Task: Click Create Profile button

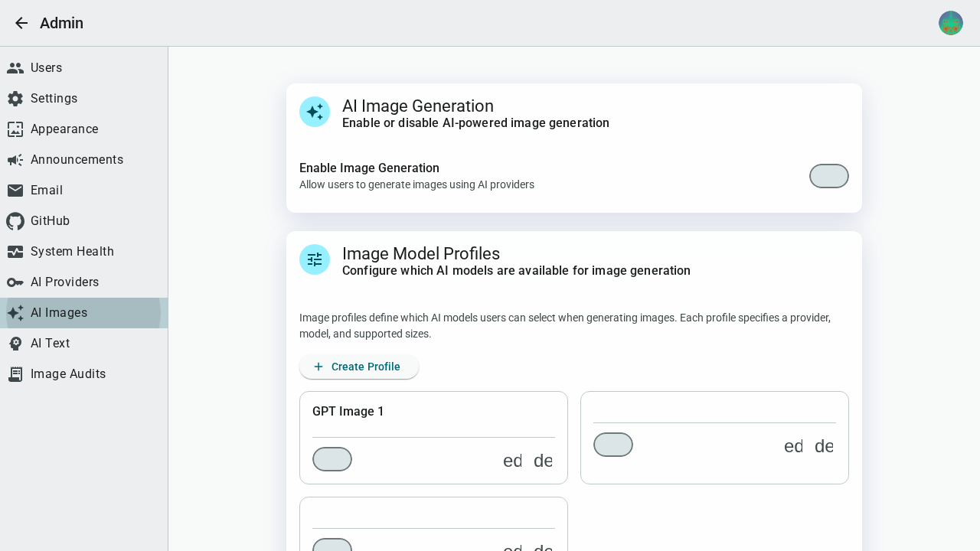Action: 359,367
